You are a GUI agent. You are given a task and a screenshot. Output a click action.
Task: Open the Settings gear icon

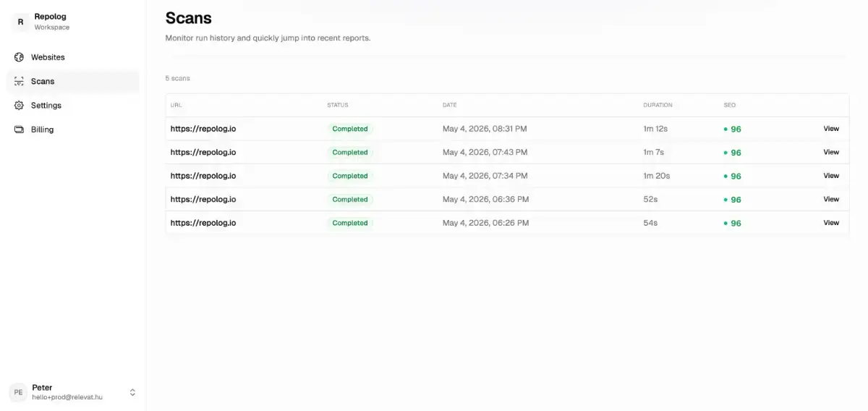pyautogui.click(x=19, y=106)
